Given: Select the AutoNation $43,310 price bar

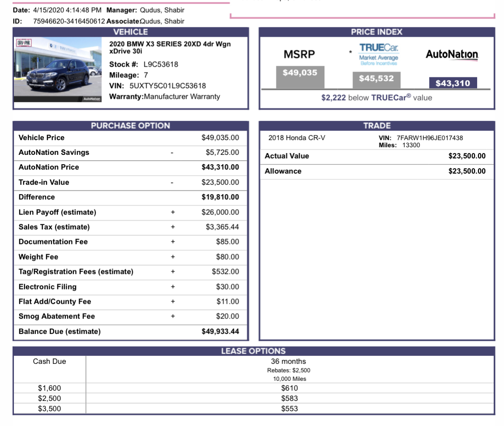Looking at the screenshot, I should click(x=453, y=83).
